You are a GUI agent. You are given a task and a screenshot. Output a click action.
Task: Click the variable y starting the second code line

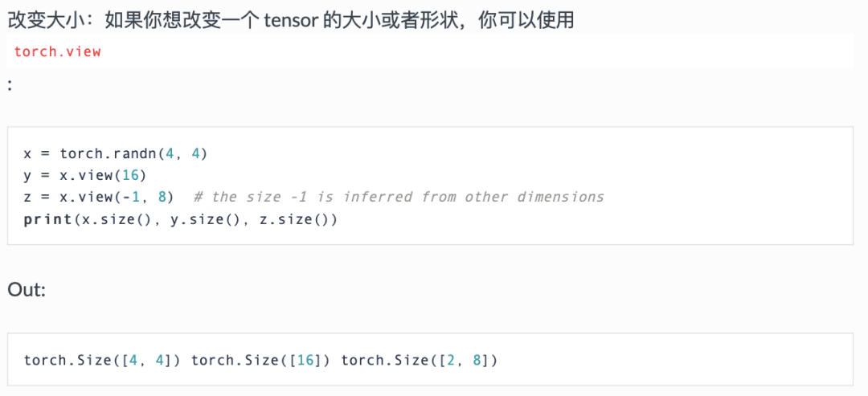tap(28, 176)
